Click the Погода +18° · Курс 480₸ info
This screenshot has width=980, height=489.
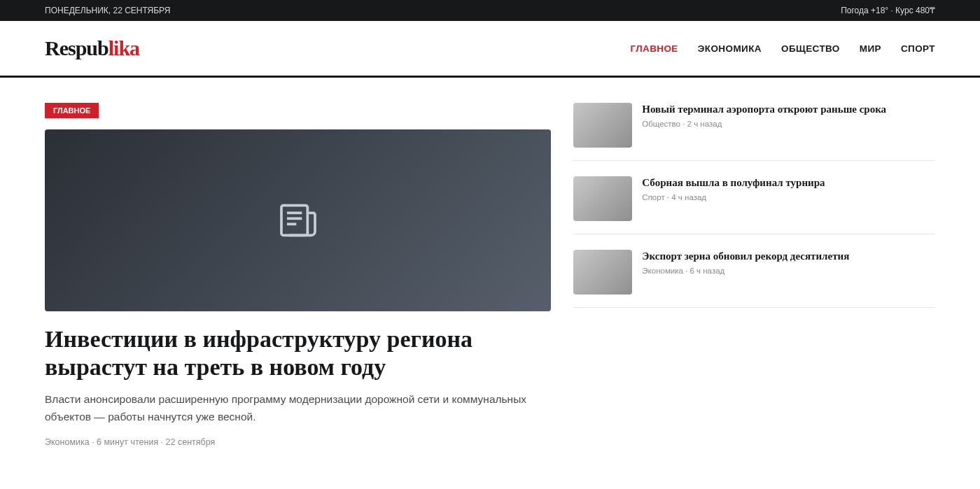[x=888, y=10]
